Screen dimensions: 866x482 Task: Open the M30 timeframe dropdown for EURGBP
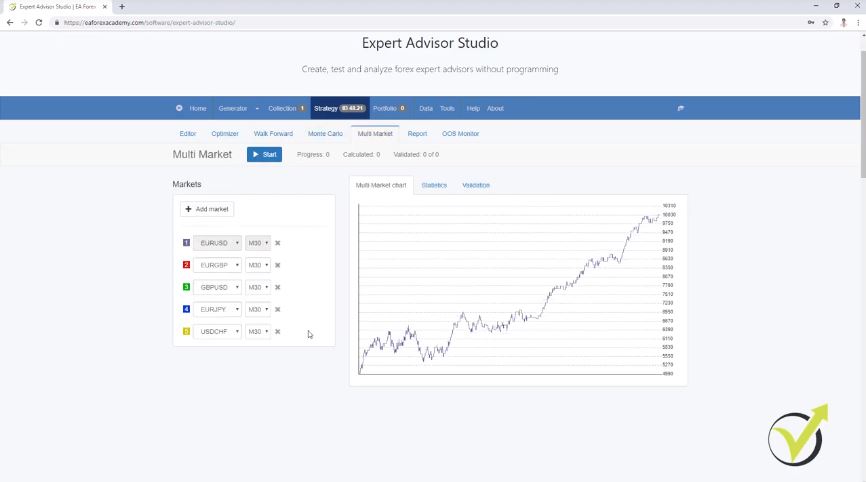258,265
